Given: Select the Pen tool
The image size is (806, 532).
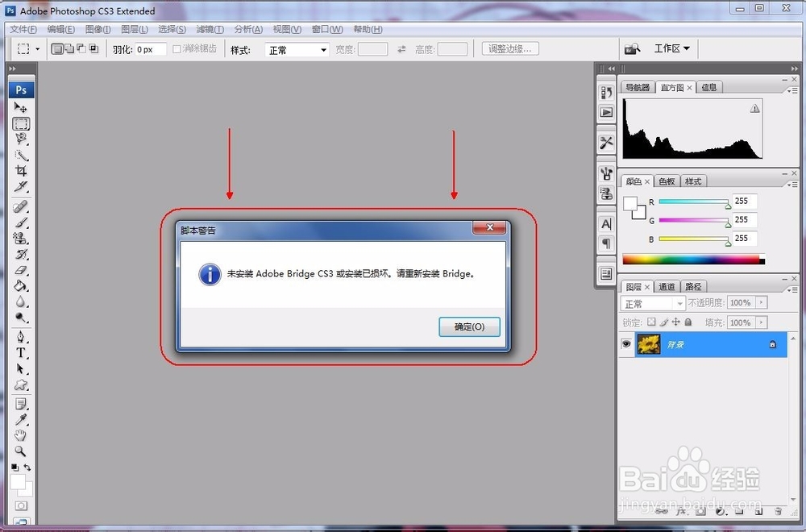Looking at the screenshot, I should point(21,337).
